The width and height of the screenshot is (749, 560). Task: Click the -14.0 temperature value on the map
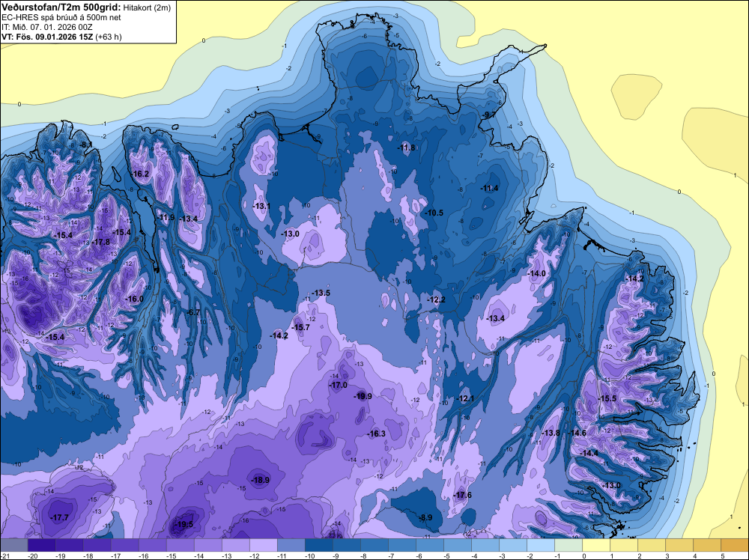tap(536, 273)
